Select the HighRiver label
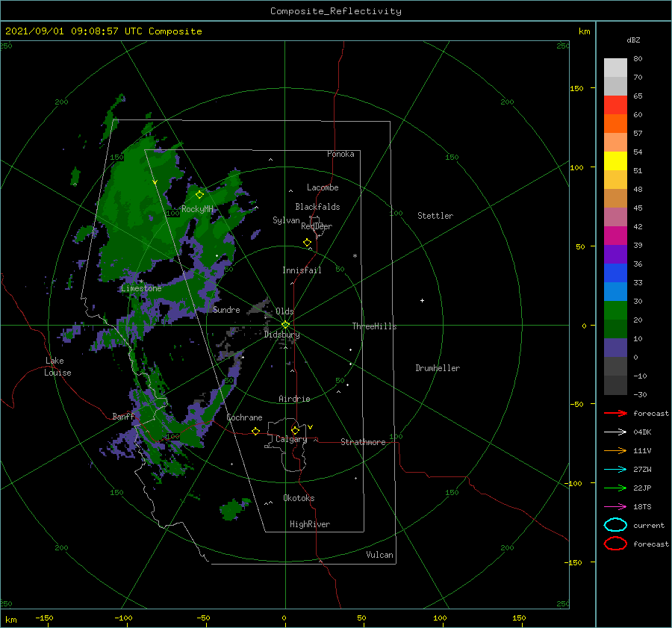Image resolution: width=672 pixels, height=628 pixels. 310,524
